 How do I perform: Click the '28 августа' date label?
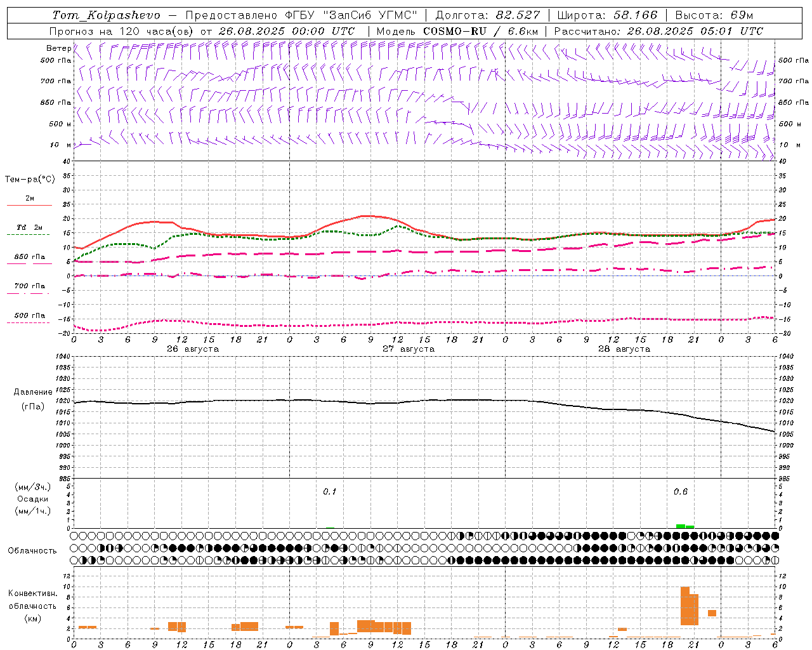(624, 349)
